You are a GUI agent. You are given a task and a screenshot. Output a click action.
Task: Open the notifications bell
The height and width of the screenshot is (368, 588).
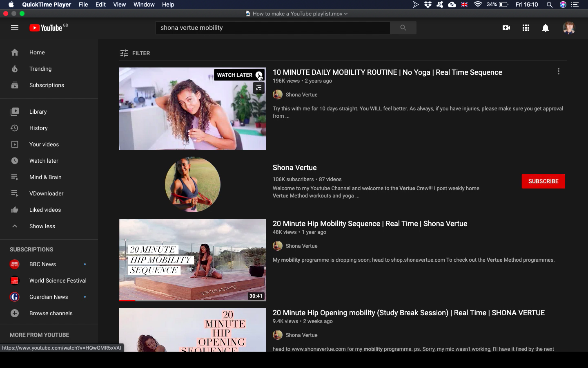[x=546, y=28]
